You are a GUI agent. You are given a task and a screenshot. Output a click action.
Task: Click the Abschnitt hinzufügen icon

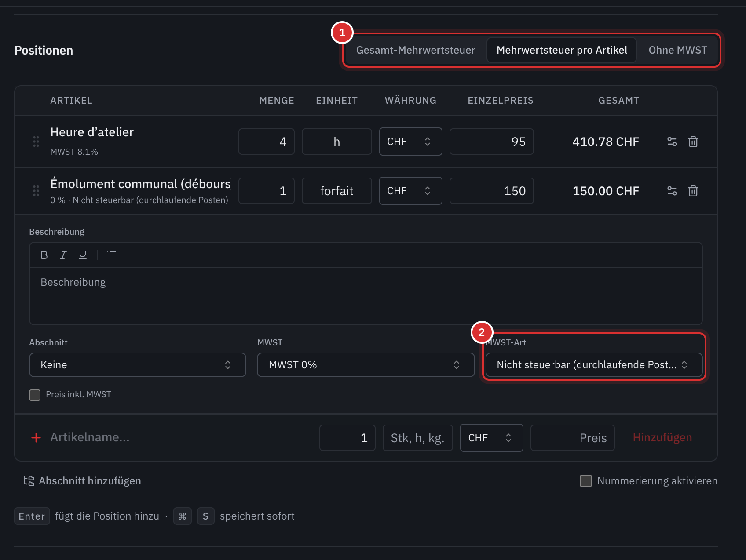[29, 481]
